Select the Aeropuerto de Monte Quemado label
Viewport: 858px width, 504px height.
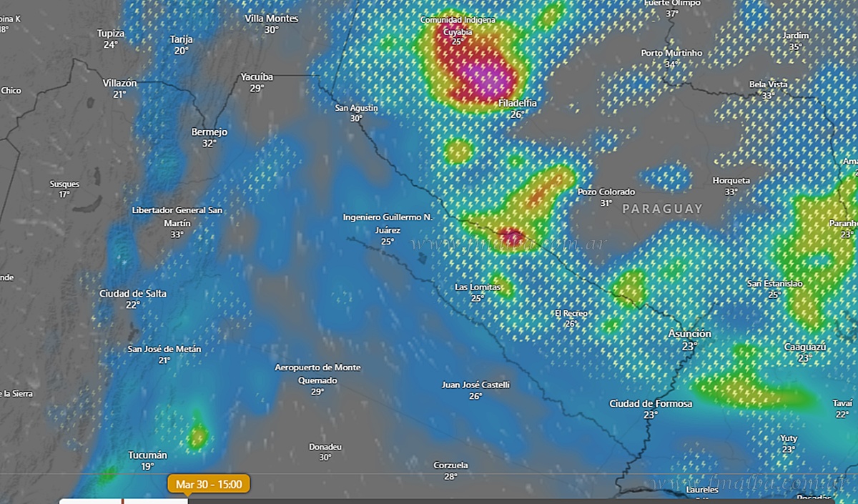coord(317,373)
